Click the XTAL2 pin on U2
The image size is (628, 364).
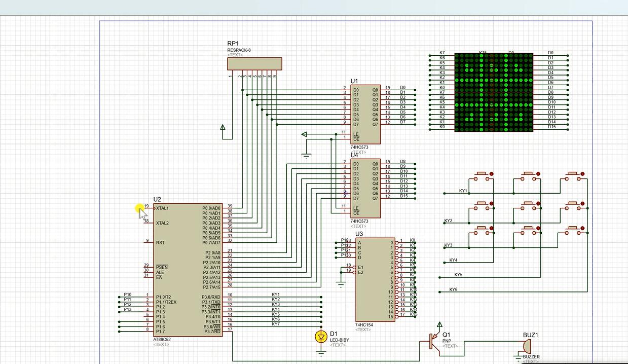163,223
